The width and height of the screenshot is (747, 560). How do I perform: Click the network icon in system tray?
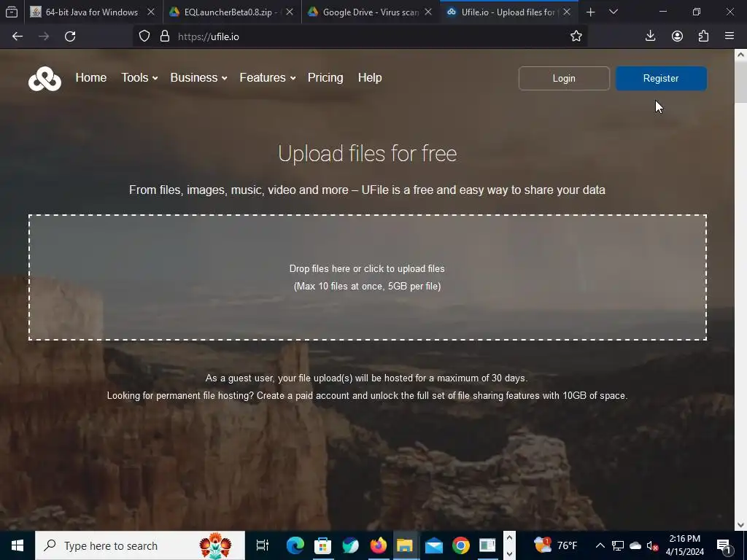pos(618,545)
